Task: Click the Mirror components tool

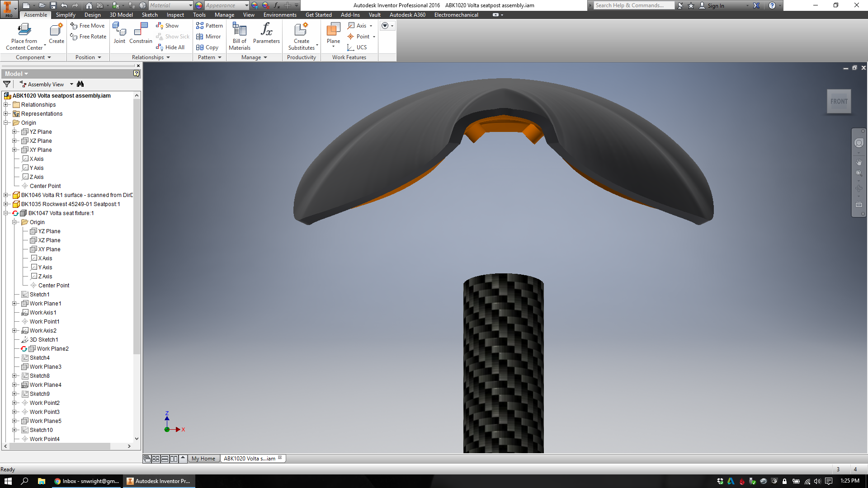Action: (208, 37)
